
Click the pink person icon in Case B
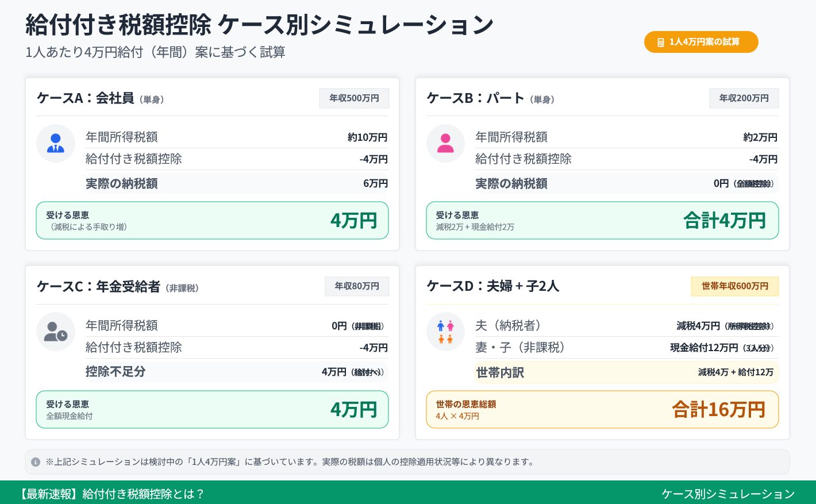(x=445, y=143)
